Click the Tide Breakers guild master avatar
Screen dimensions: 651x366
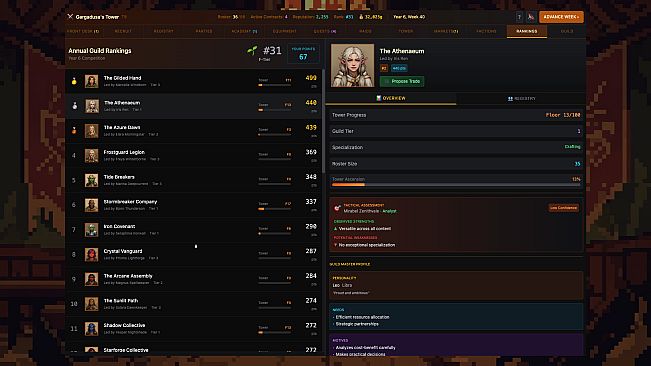92,180
